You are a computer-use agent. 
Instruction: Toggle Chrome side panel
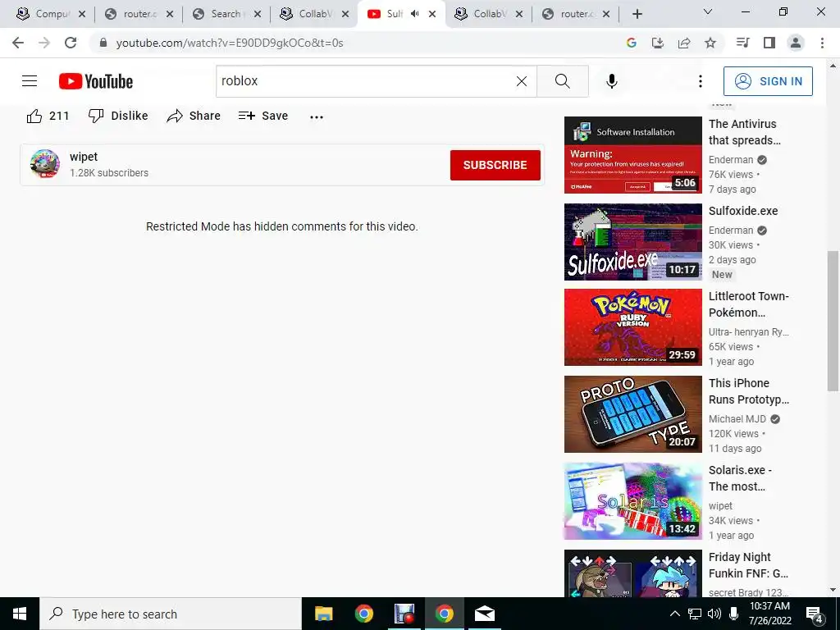(x=769, y=43)
